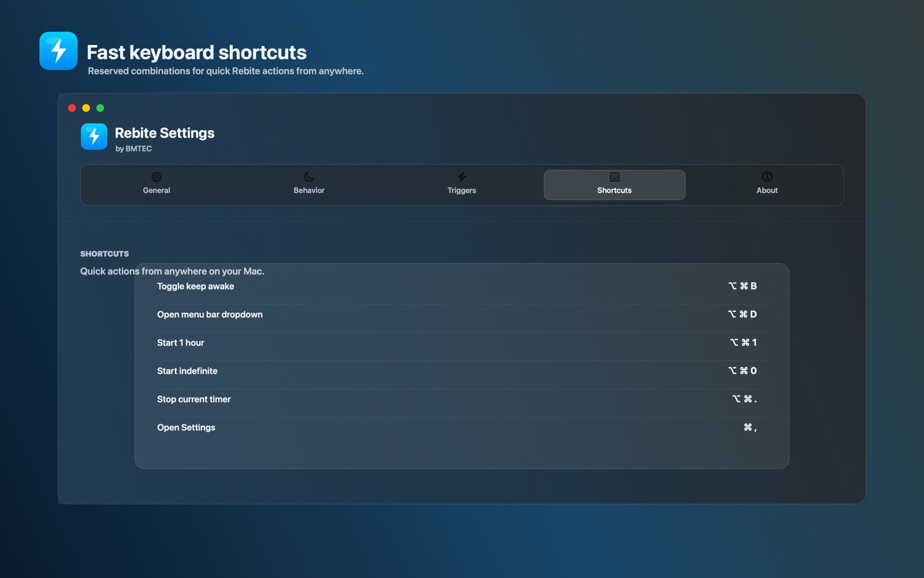
Task: Click the Triggers lightning bolt icon
Action: coord(461,177)
